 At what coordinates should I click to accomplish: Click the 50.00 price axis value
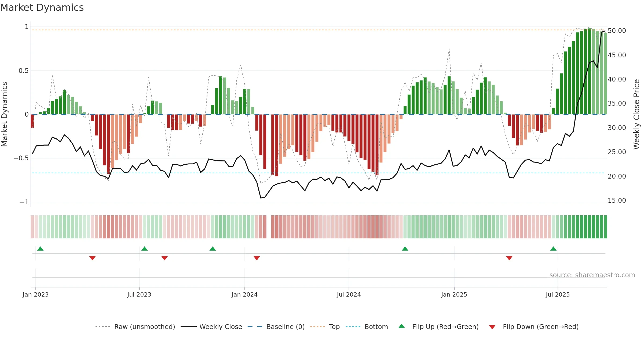[x=617, y=31]
